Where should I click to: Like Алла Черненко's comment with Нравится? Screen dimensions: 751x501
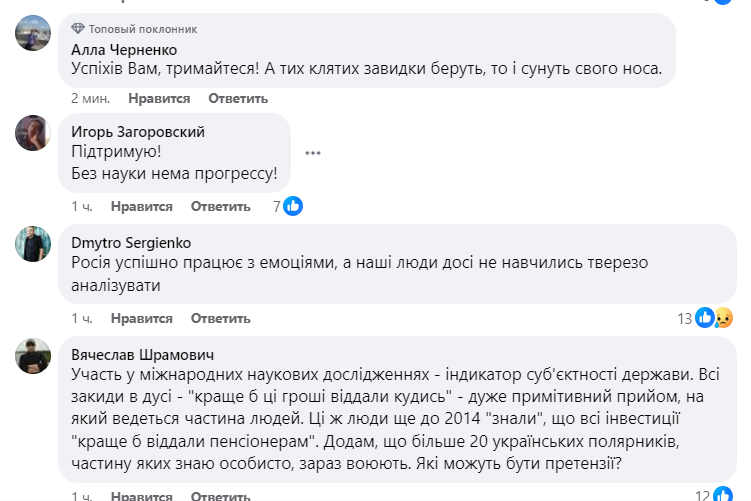pos(160,98)
